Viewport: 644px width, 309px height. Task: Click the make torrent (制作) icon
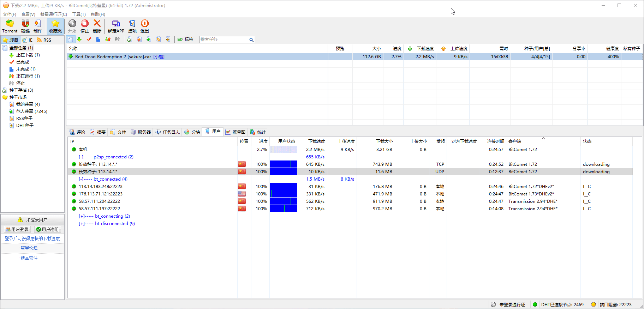pyautogui.click(x=38, y=26)
